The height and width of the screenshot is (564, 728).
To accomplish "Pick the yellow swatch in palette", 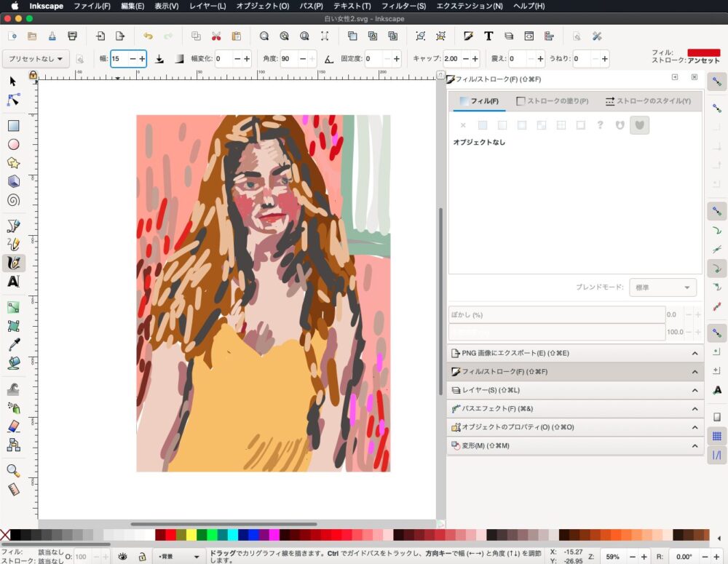I will (191, 535).
